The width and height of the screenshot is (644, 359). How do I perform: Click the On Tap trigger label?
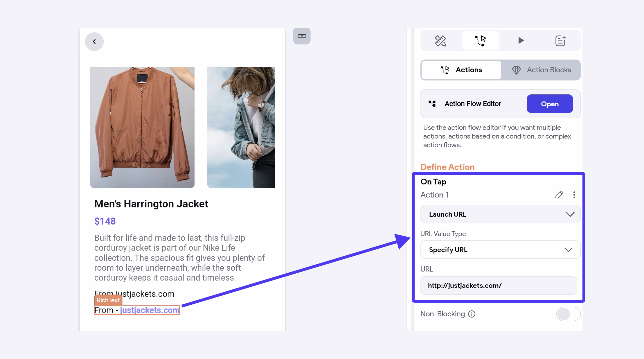tap(433, 182)
